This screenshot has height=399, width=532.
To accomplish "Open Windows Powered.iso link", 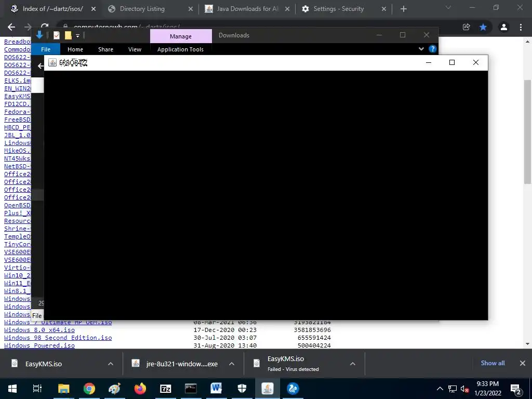I will point(39,345).
